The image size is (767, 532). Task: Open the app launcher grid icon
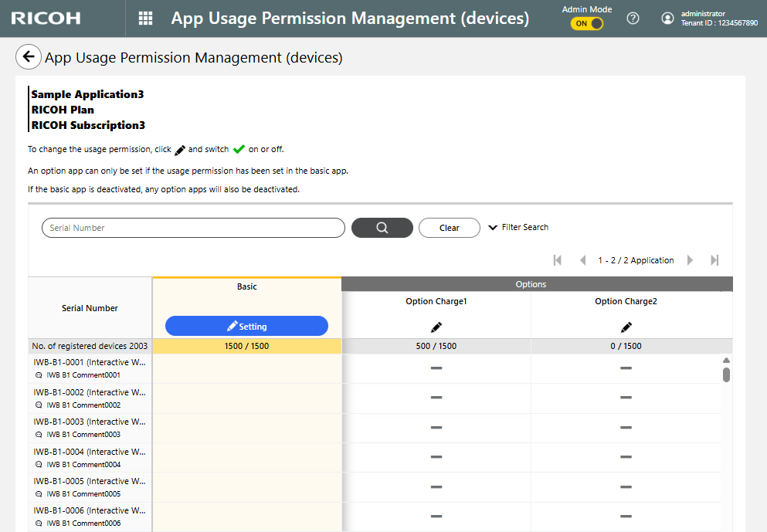point(145,19)
